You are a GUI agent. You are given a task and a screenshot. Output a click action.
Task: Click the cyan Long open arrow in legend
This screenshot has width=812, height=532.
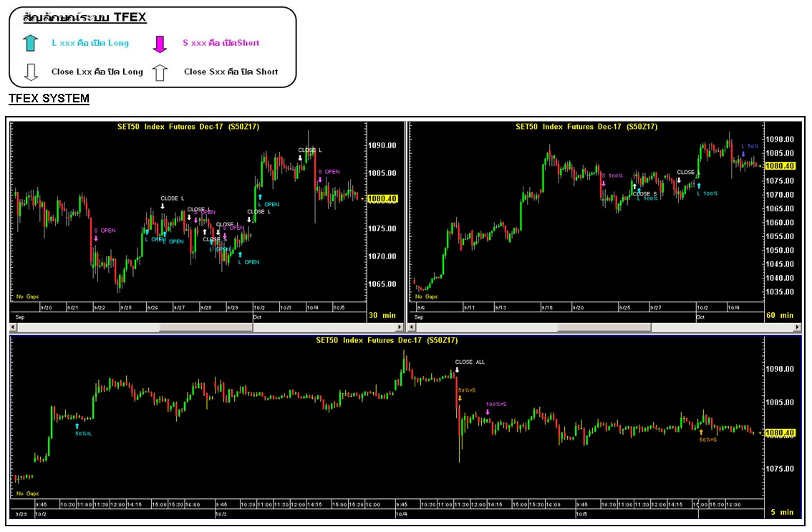[31, 43]
